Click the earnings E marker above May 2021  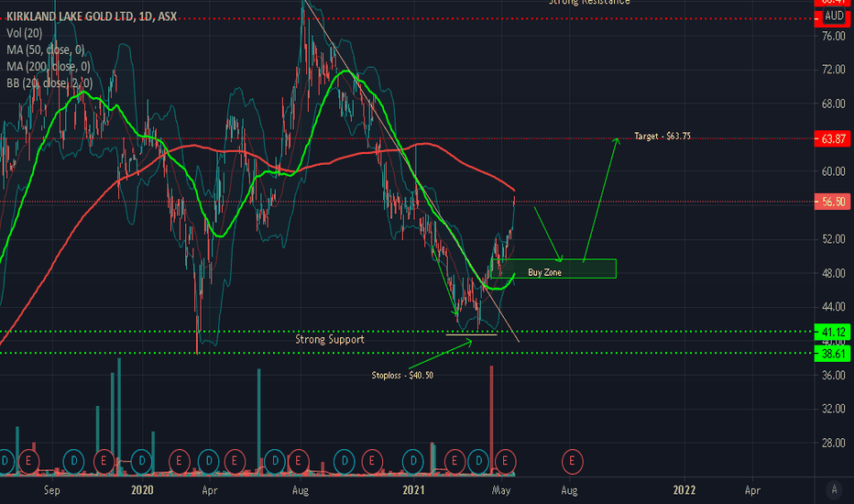pyautogui.click(x=505, y=462)
